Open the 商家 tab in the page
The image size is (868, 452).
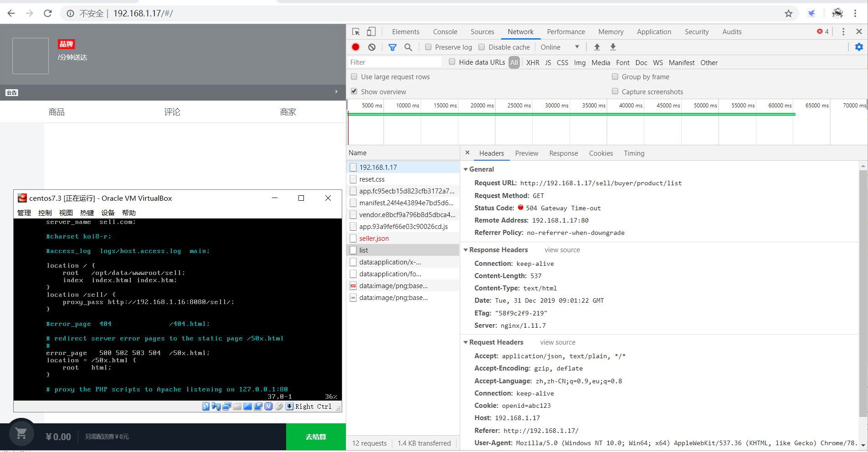[x=288, y=112]
